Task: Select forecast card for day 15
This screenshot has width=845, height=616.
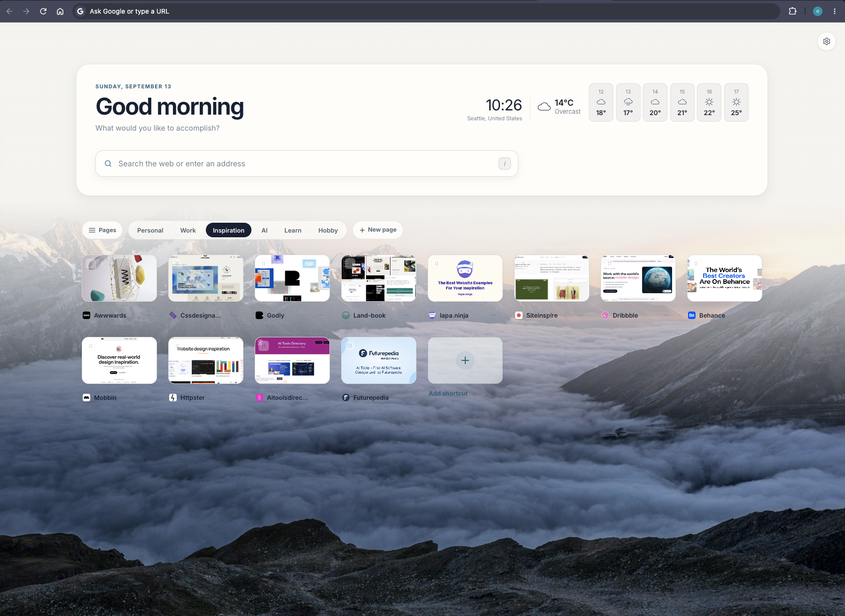Action: point(682,102)
